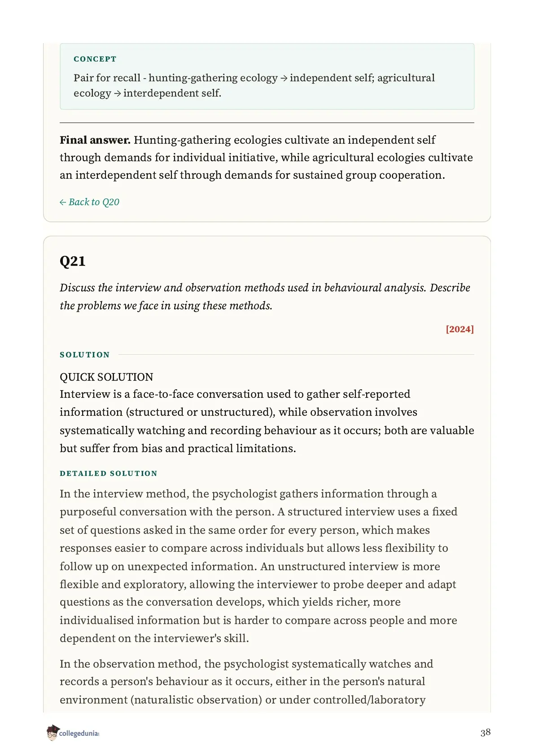Image resolution: width=534 pixels, height=756 pixels.
Task: Click the collegedunia mascot logo icon
Action: tap(52, 733)
